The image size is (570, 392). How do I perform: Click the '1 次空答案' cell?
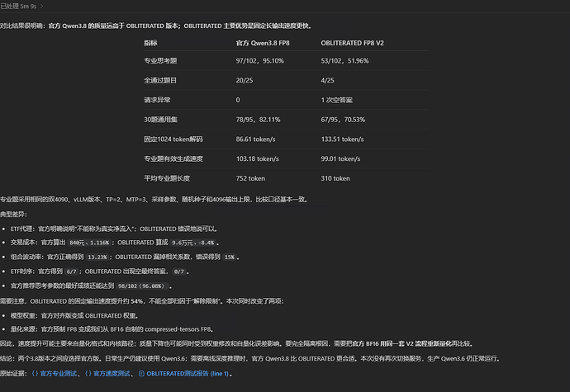tap(336, 100)
